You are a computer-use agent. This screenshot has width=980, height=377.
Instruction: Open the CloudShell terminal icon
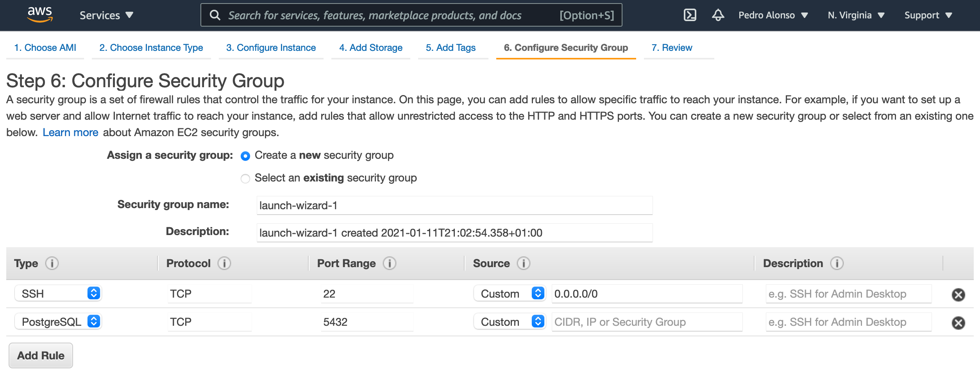690,15
